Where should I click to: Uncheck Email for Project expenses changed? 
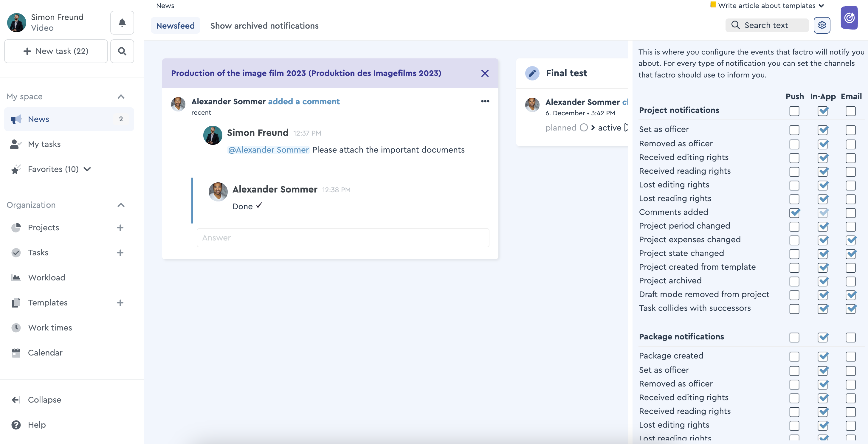pos(850,240)
